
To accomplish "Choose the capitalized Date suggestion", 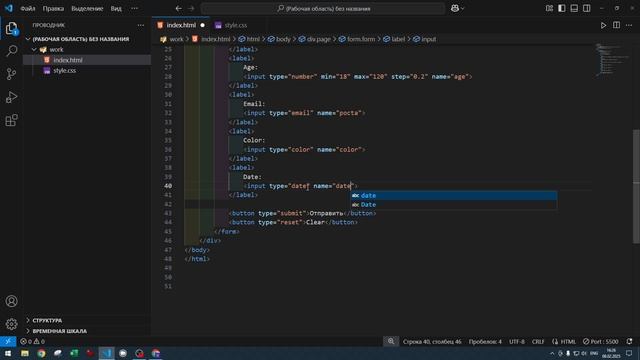I will point(454,204).
